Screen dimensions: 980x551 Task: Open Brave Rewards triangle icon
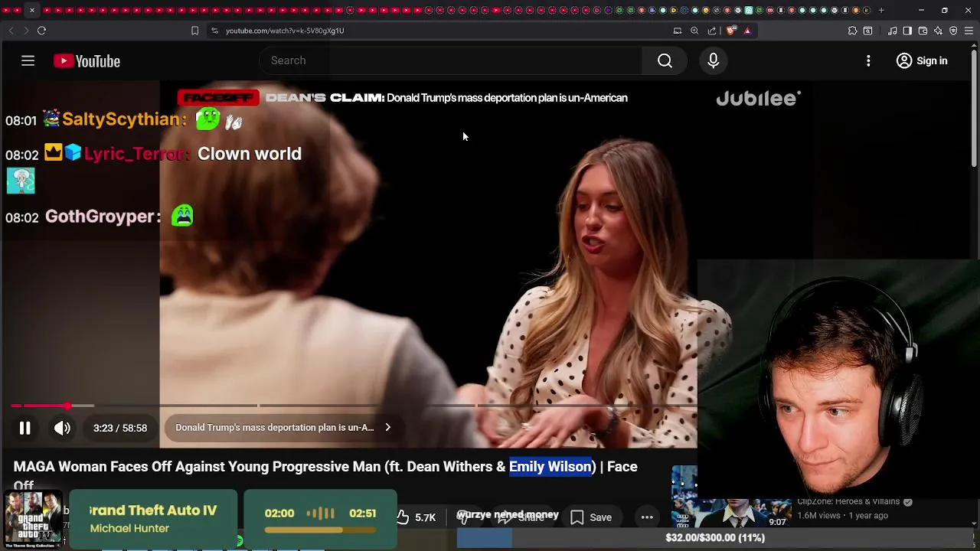click(x=747, y=31)
